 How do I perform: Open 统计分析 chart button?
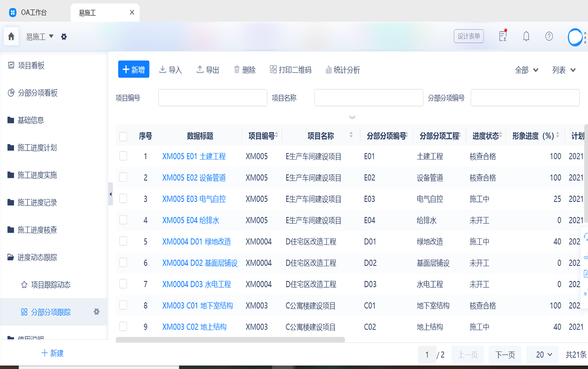(x=343, y=70)
